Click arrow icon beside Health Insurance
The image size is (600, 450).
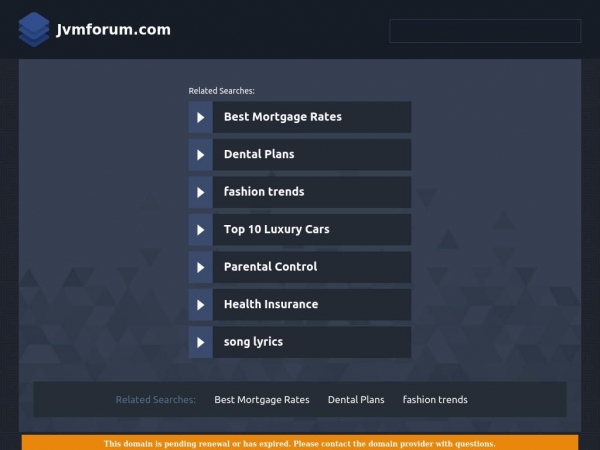pyautogui.click(x=201, y=305)
